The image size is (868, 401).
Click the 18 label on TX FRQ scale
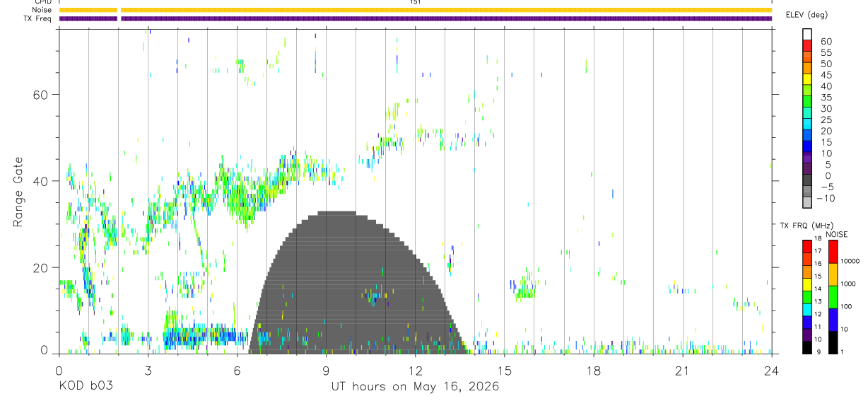818,238
